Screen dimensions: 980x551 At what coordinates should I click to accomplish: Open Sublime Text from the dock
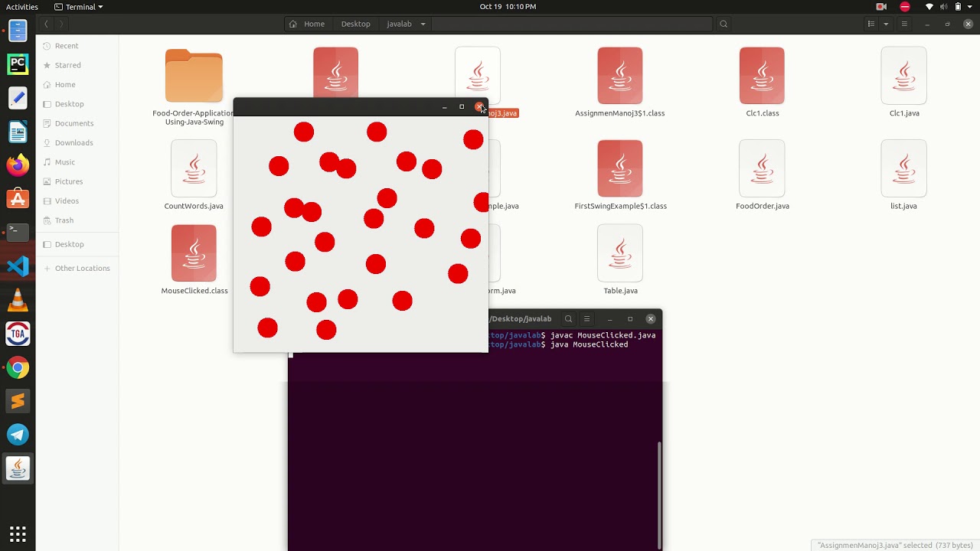[x=18, y=401]
